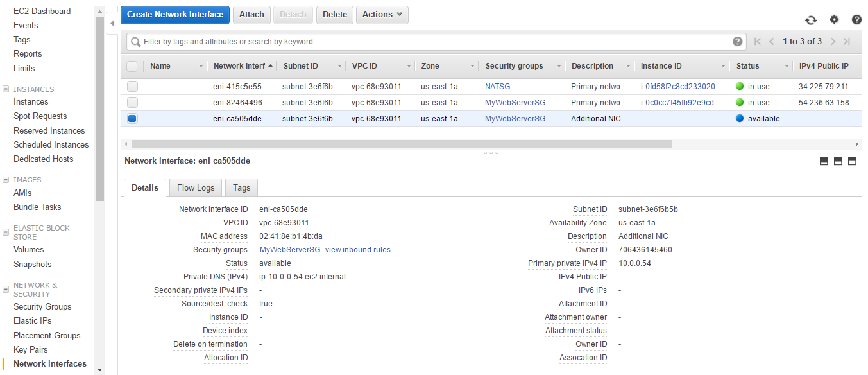The height and width of the screenshot is (375, 868).
Task: Jump to the last page of results
Action: click(x=847, y=42)
